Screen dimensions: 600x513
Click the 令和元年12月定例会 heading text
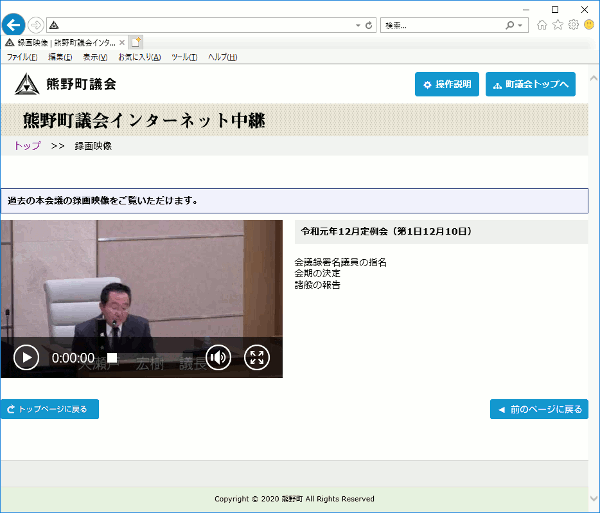[x=386, y=231]
